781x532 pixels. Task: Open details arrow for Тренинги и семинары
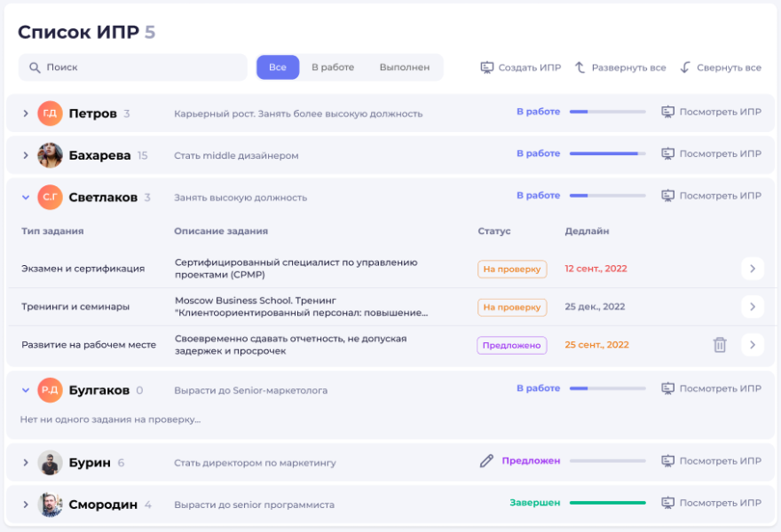752,307
